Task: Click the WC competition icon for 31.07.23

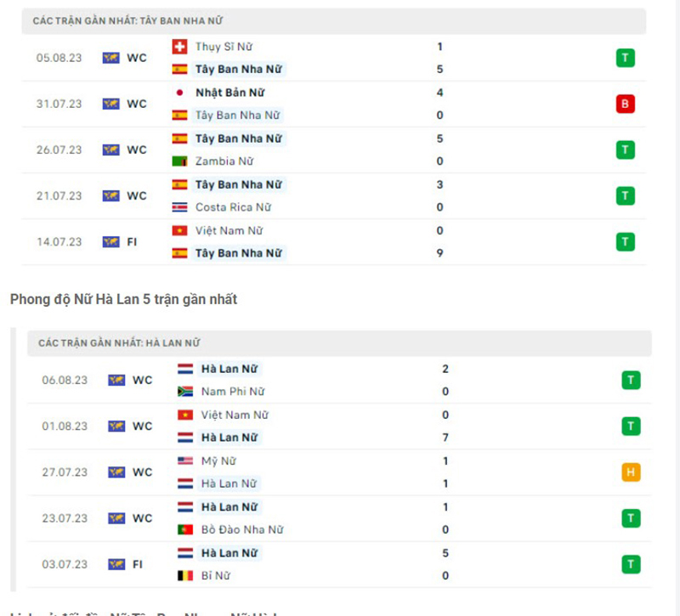Action: 111,105
